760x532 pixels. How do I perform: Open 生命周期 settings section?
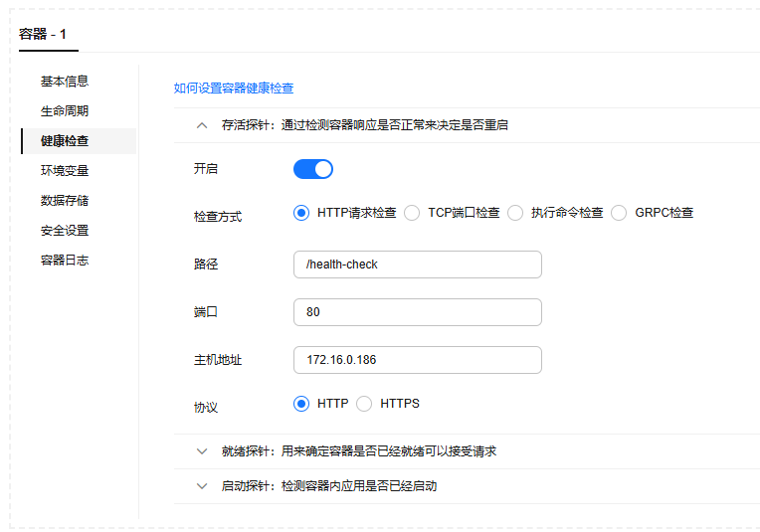(x=65, y=111)
